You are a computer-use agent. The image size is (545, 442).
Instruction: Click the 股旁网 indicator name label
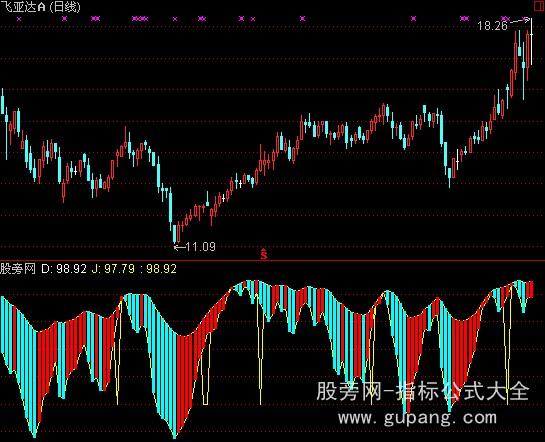pyautogui.click(x=18, y=269)
